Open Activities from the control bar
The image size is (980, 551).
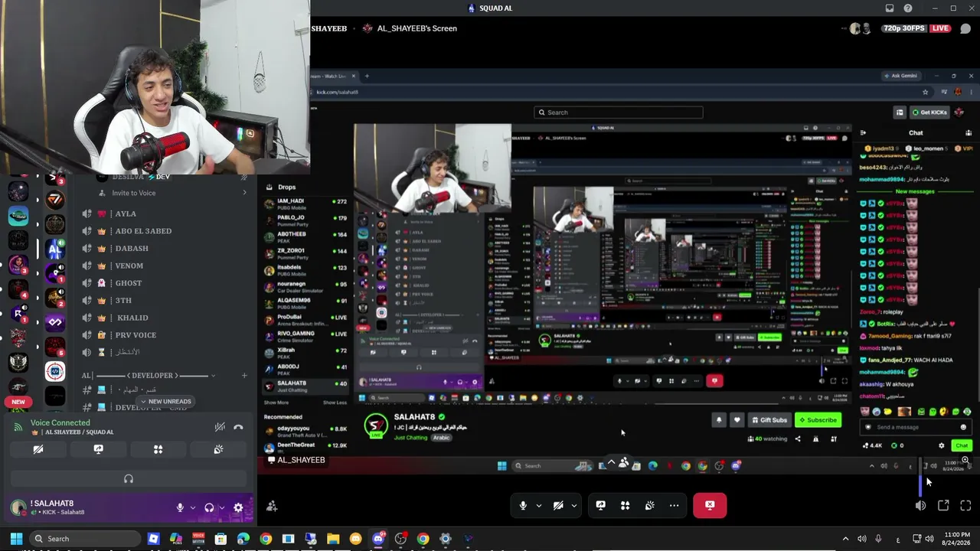[625, 505]
